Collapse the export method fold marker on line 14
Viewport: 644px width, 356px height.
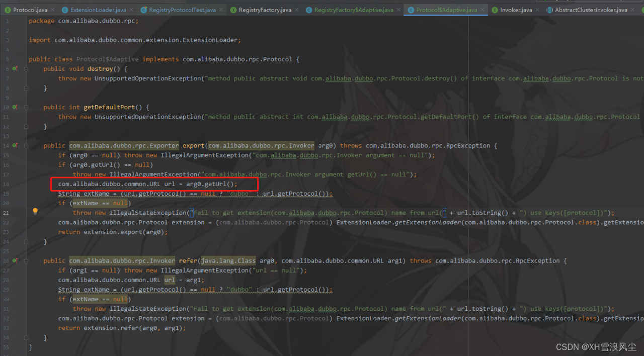click(26, 145)
